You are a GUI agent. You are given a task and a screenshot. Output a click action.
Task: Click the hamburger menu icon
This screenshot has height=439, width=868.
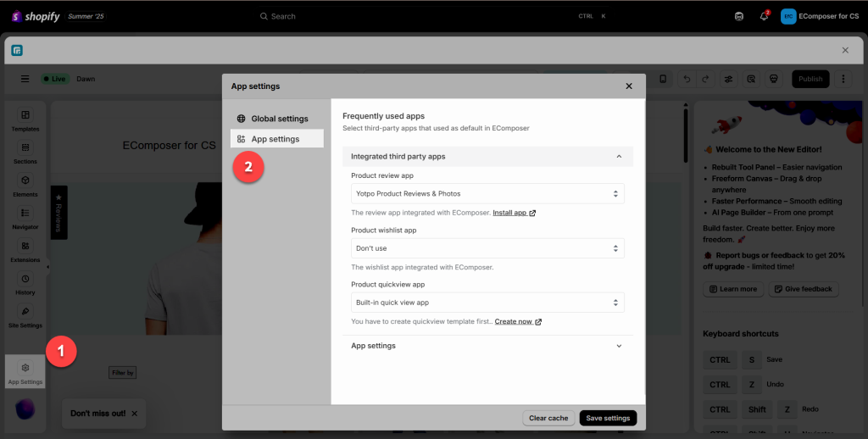point(25,79)
